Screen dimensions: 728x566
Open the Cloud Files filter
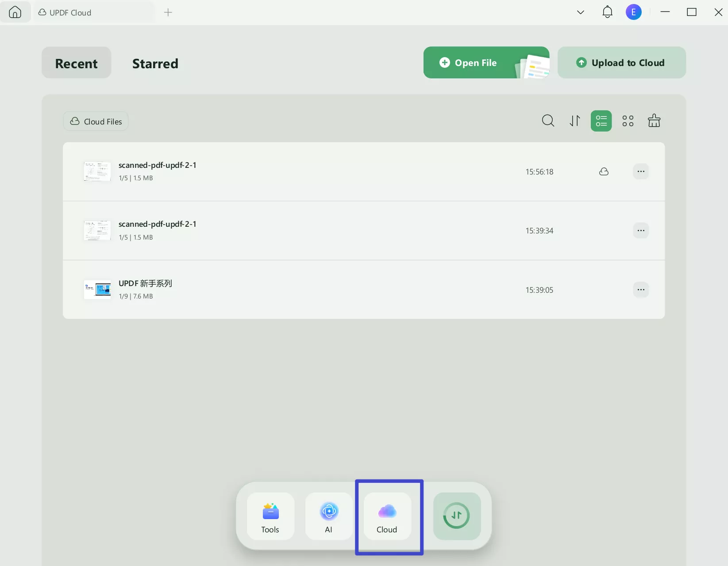point(96,121)
